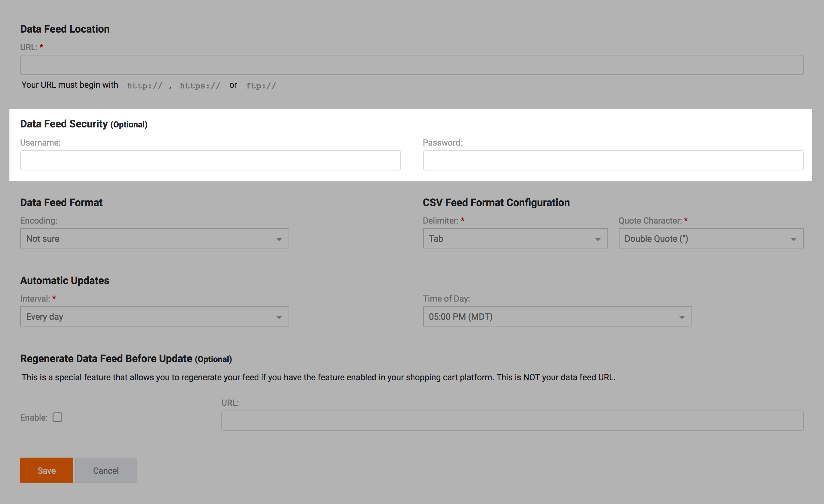Viewport: 824px width, 504px height.
Task: Enable the regenerate data feed checkbox
Action: [58, 417]
